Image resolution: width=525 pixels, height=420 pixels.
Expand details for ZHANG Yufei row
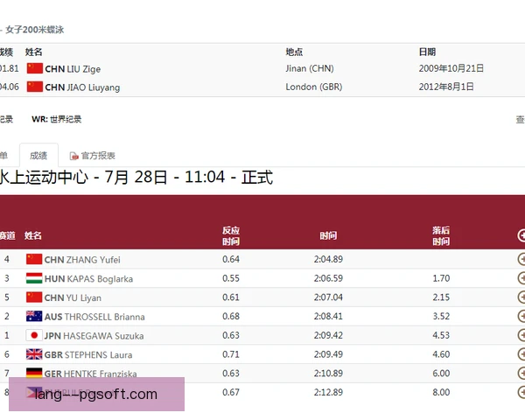tap(521, 259)
